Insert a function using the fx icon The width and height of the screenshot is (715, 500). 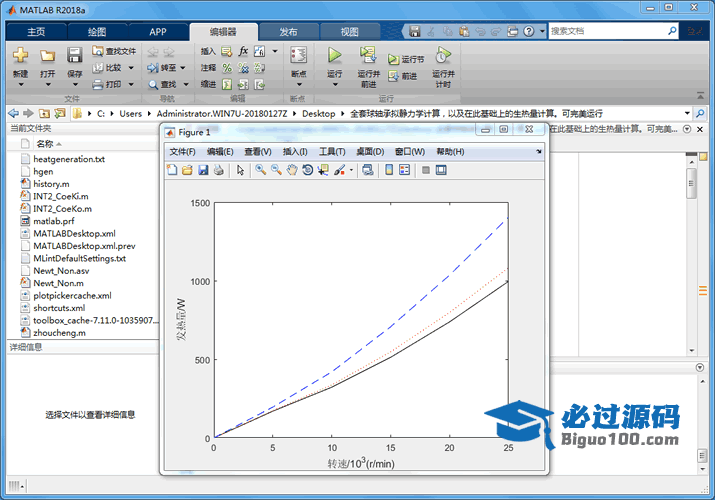tap(244, 51)
